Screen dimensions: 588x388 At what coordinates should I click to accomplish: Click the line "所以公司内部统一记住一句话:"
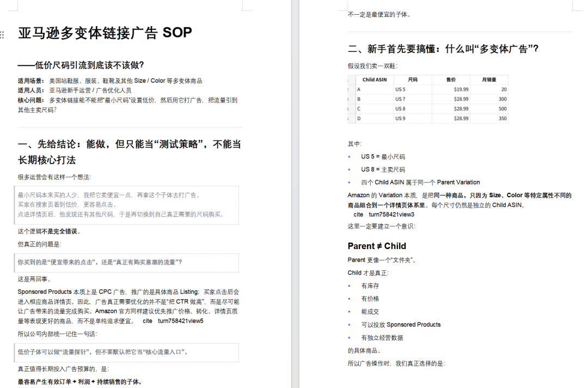click(57, 334)
